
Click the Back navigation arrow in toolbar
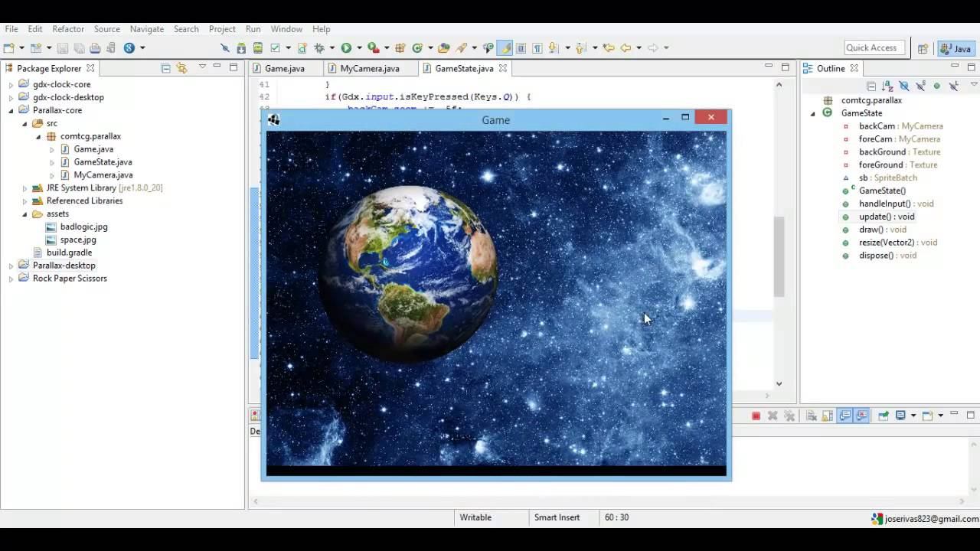tap(626, 47)
